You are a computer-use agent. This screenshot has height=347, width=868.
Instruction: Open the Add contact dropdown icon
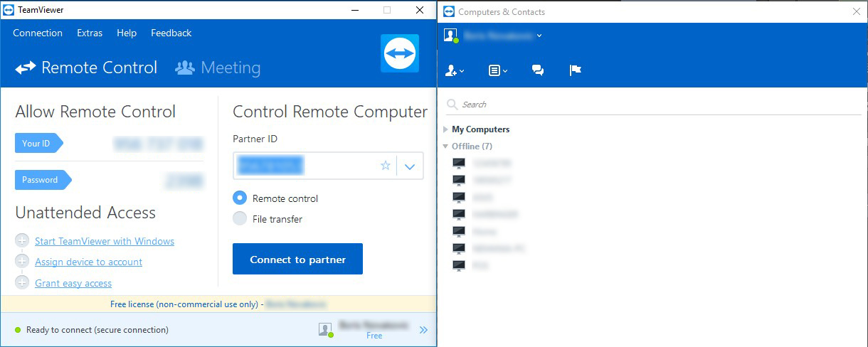454,70
